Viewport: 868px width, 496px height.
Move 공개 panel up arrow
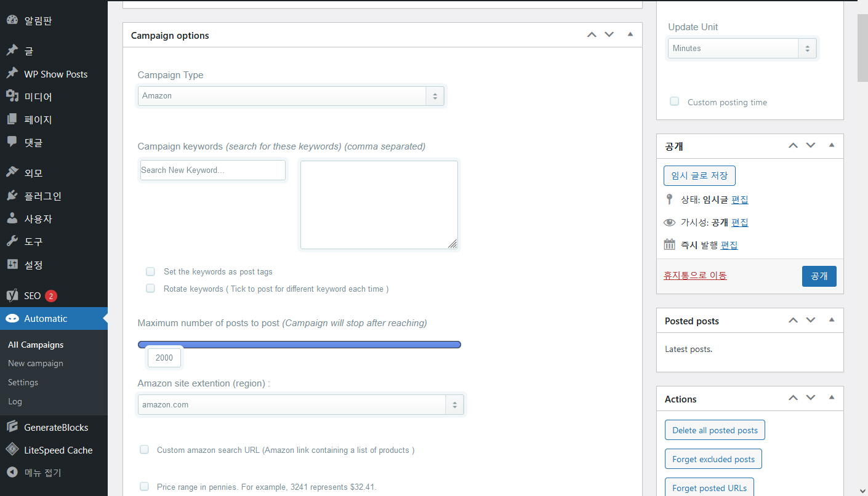(x=793, y=146)
